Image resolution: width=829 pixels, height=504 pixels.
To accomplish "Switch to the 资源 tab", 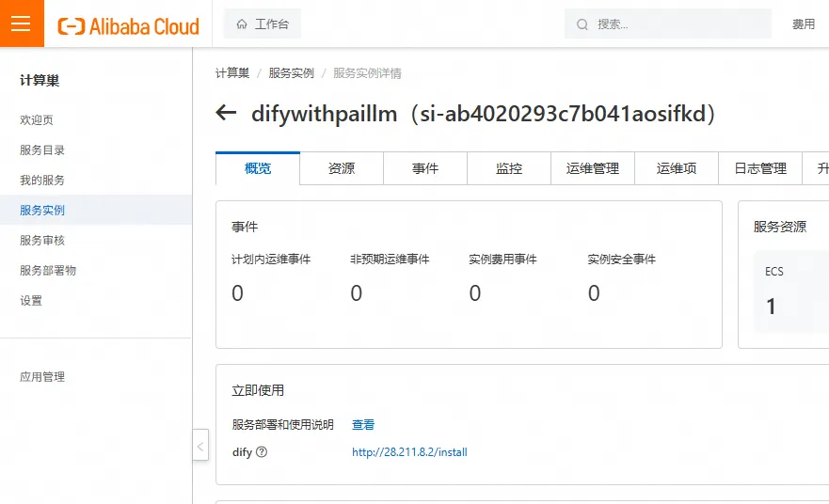I will [x=342, y=168].
